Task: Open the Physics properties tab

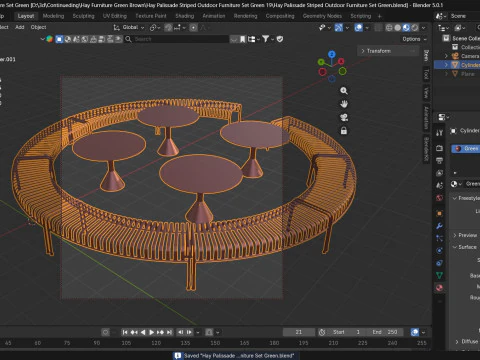Action: pyautogui.click(x=439, y=251)
